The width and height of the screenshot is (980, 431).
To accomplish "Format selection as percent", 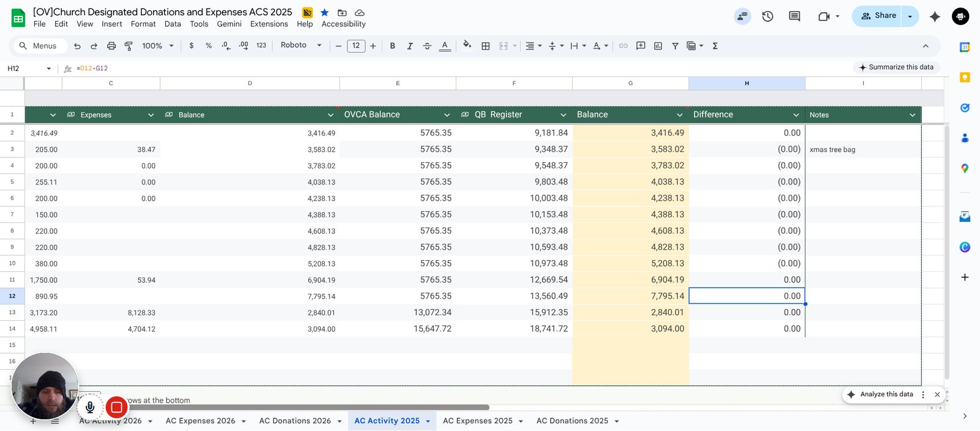I will coord(209,46).
